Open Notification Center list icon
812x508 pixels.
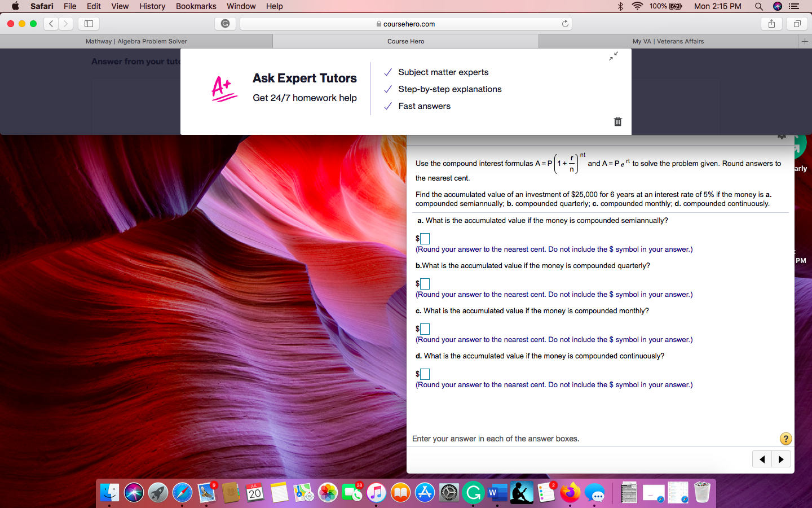(x=794, y=6)
